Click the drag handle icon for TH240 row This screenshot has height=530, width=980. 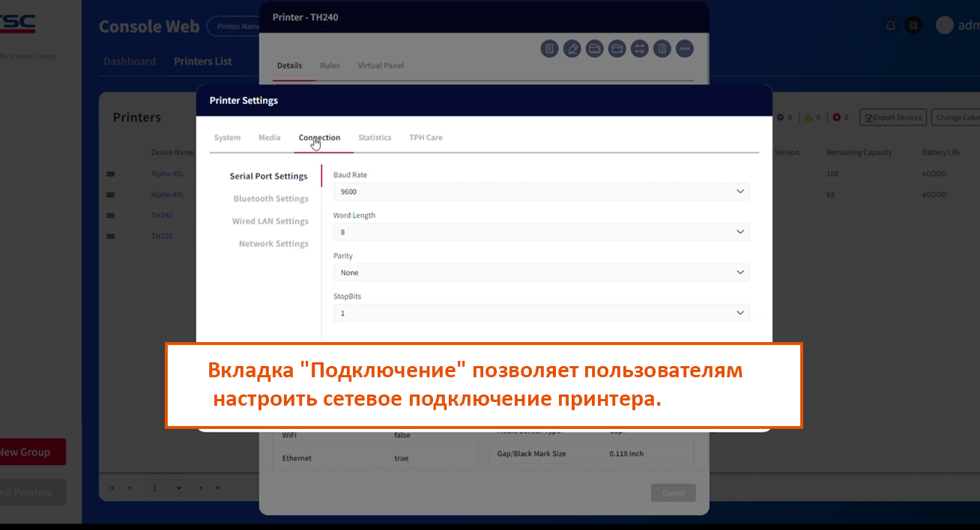point(111,216)
